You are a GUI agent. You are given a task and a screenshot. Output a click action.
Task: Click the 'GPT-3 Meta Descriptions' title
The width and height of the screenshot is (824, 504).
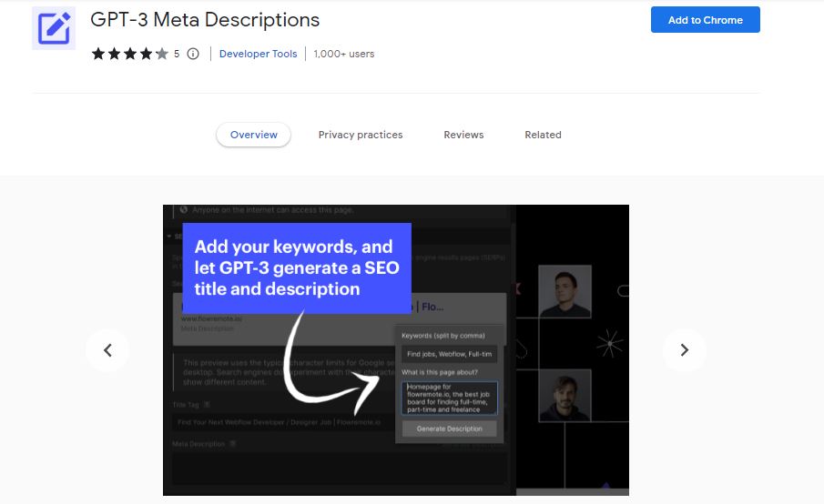tap(205, 20)
